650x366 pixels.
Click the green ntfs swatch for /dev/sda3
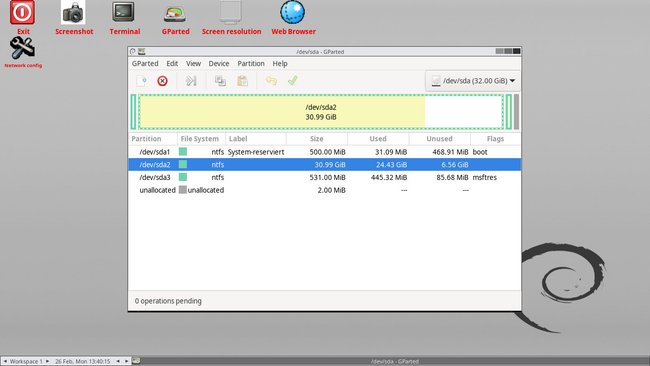click(183, 177)
